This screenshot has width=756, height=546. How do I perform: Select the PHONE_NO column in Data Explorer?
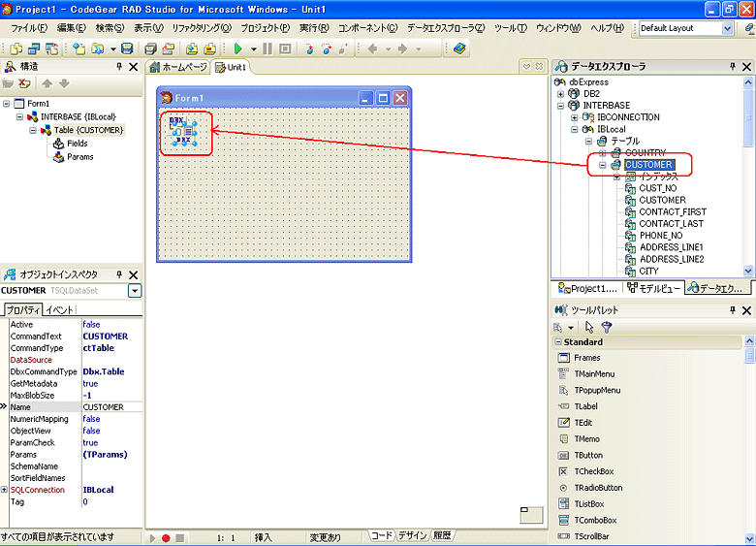point(661,236)
